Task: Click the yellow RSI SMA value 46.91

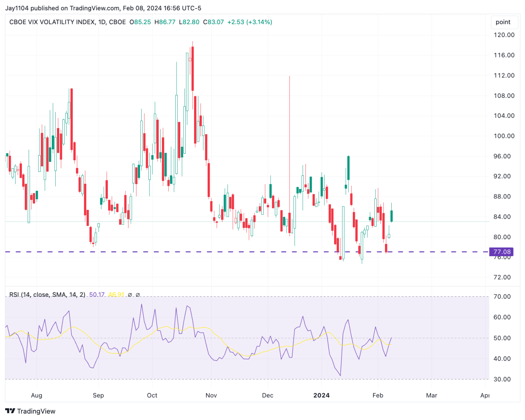Action: tap(116, 295)
